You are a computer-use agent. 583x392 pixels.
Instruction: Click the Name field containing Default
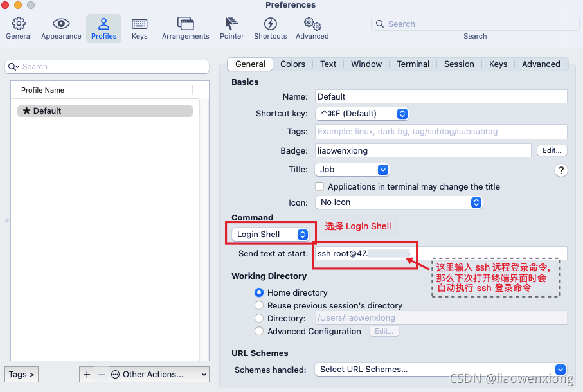441,96
